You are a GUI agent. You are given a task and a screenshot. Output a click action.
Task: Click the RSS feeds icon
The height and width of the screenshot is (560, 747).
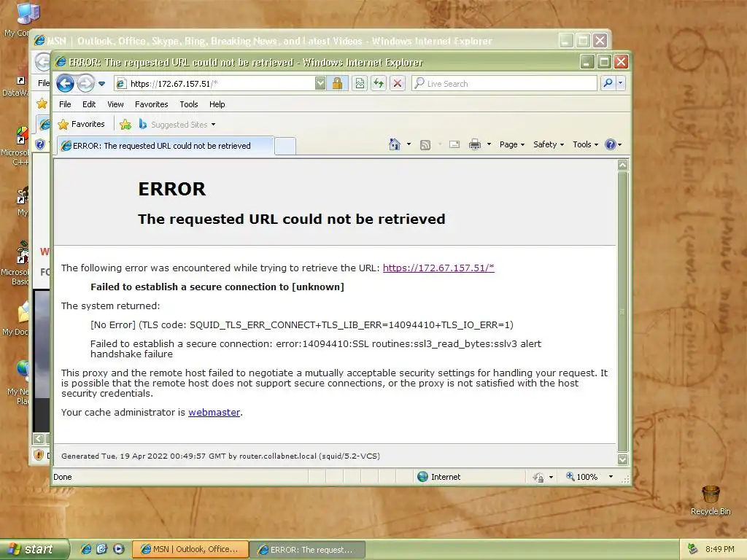(425, 145)
